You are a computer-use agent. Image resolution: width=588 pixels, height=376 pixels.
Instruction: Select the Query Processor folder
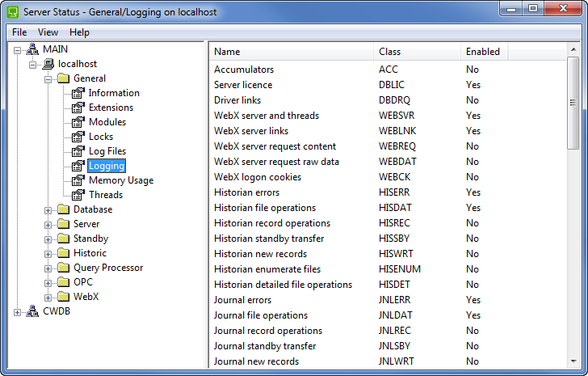(x=107, y=268)
